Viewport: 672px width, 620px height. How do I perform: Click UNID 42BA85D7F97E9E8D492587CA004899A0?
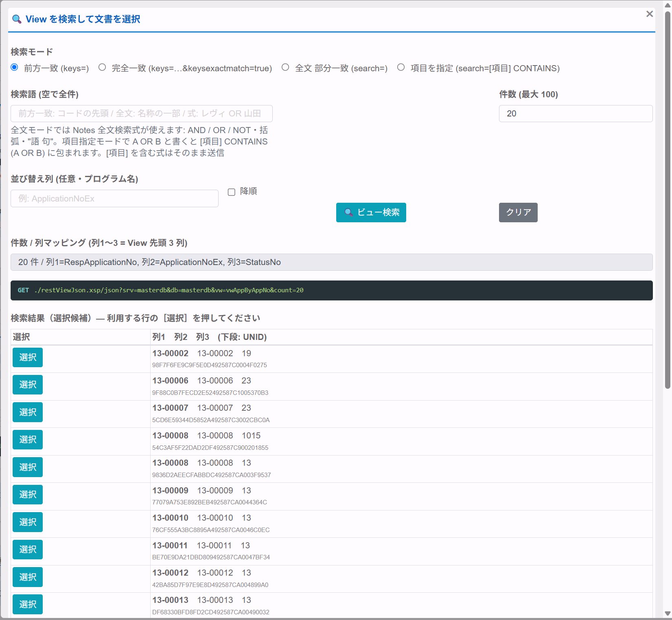[x=210, y=585]
